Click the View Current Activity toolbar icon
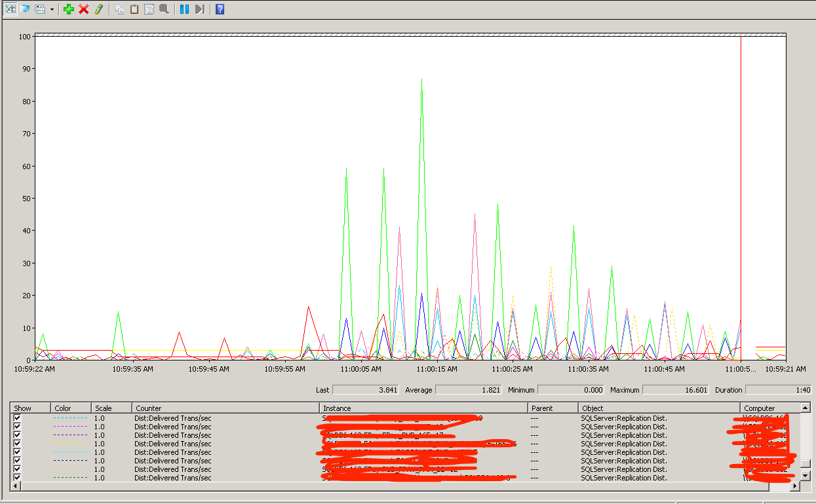The height and width of the screenshot is (504, 816). click(x=10, y=9)
